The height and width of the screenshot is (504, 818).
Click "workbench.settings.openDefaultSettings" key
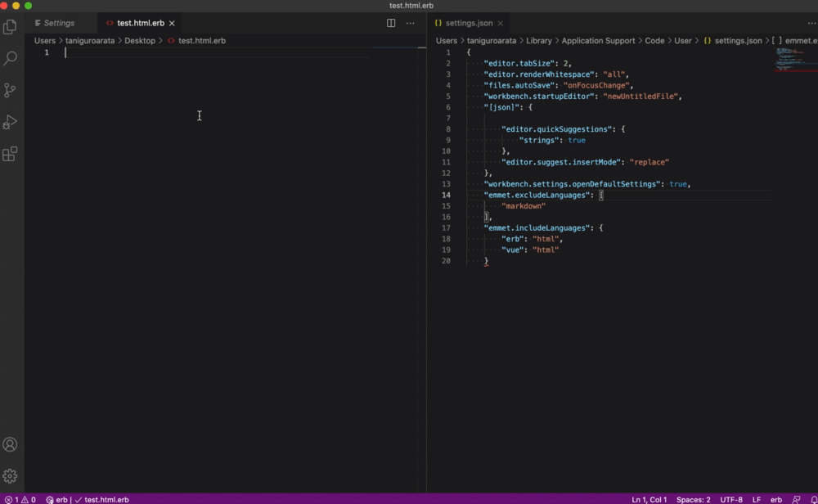573,183
